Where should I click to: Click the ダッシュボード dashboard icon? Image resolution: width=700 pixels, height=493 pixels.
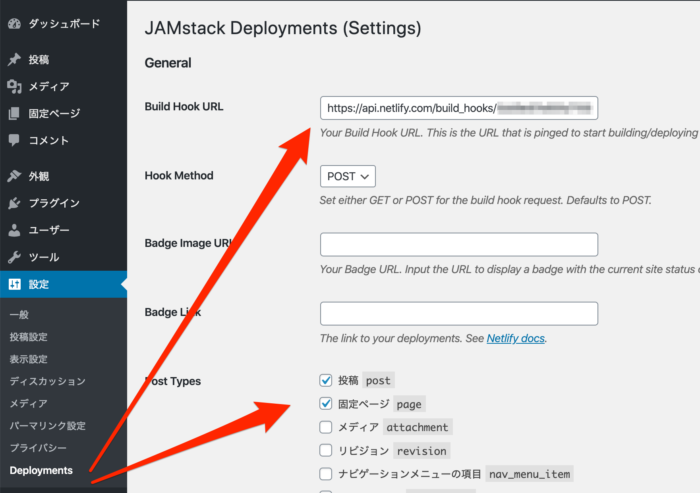point(14,22)
